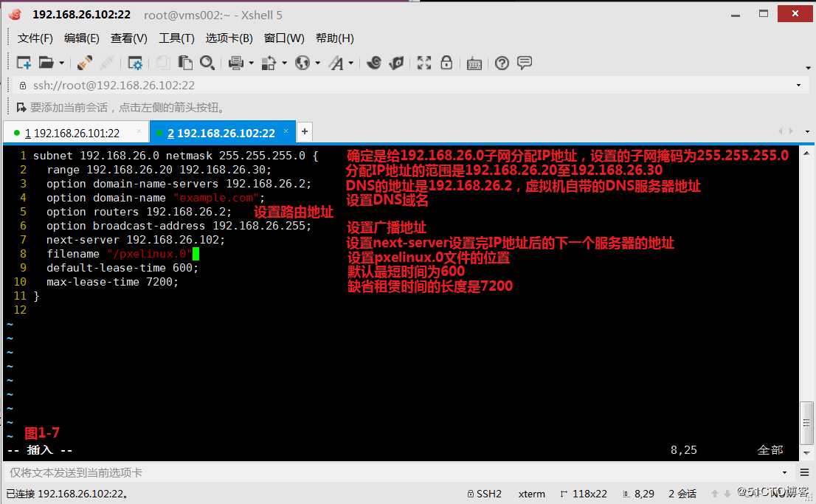Close the 192.168.26.102:22 tab
This screenshot has height=504, width=816.
(286, 132)
